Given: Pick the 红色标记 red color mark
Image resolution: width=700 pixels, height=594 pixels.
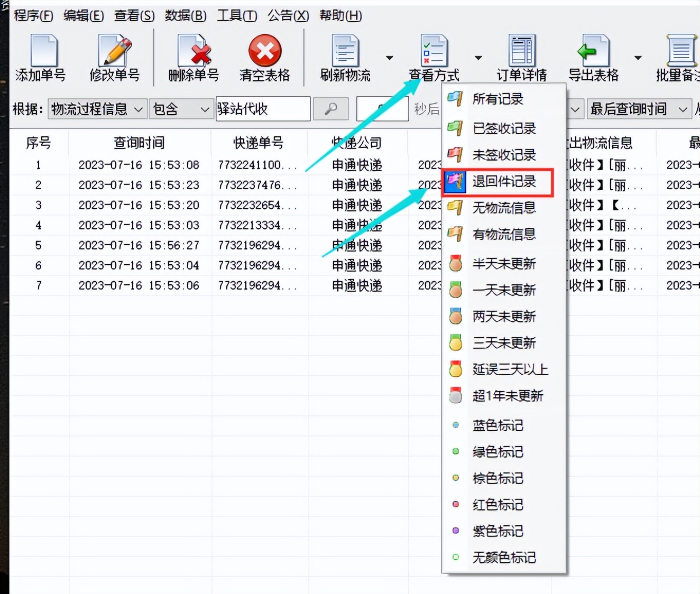Looking at the screenshot, I should click(x=497, y=505).
